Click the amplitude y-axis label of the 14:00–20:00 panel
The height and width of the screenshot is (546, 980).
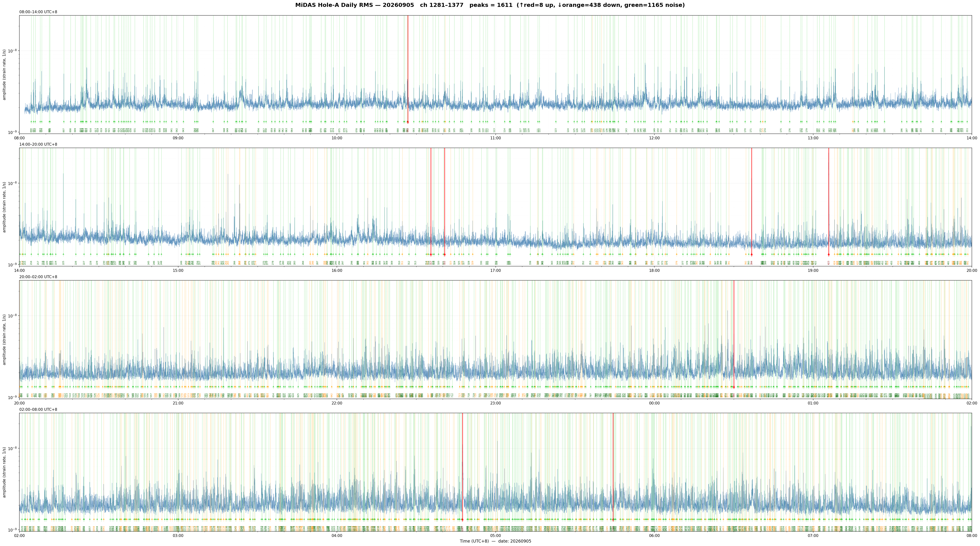coord(5,207)
